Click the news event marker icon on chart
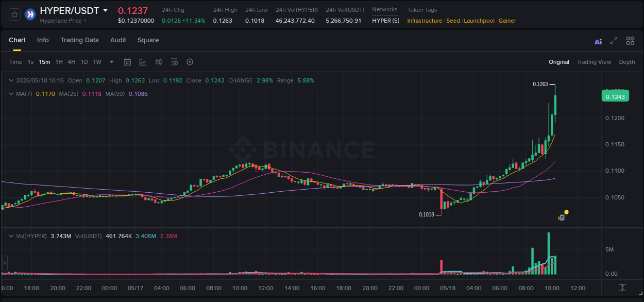The height and width of the screenshot is (302, 644). pyautogui.click(x=562, y=217)
